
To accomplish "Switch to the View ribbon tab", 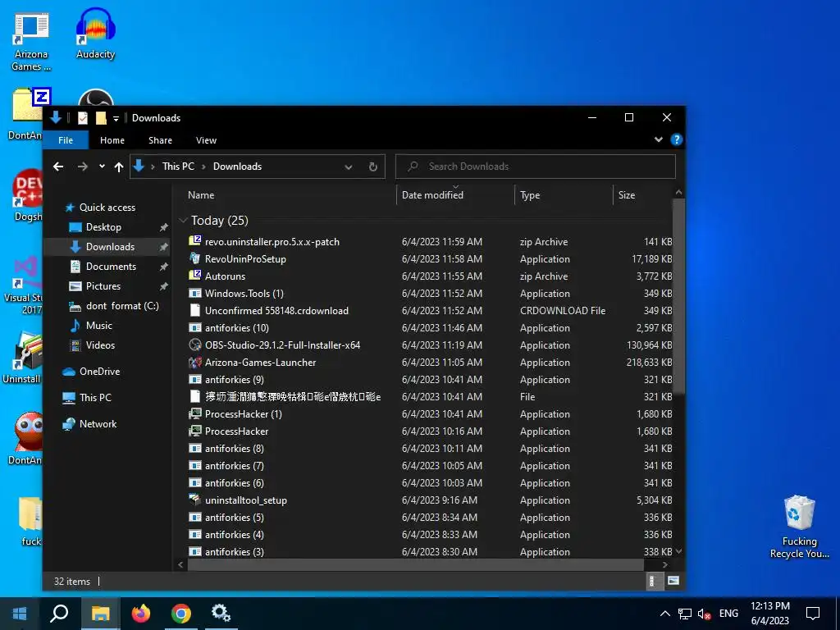I will point(206,140).
